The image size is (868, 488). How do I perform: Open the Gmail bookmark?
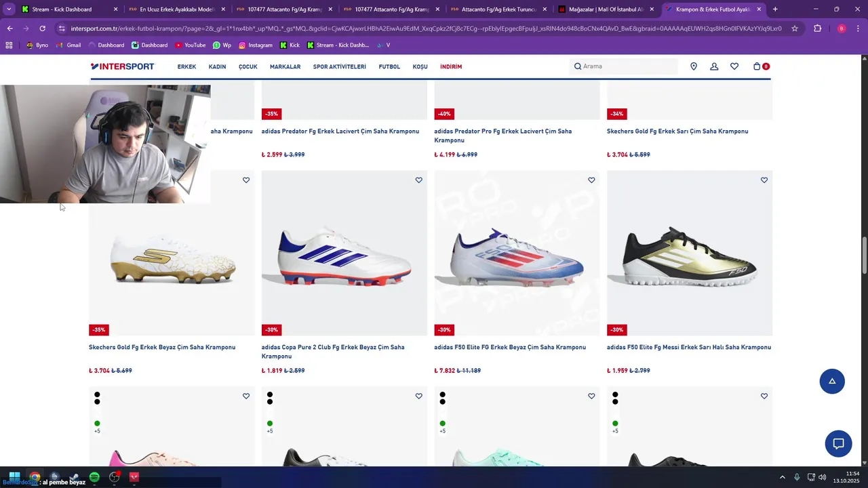(68, 45)
